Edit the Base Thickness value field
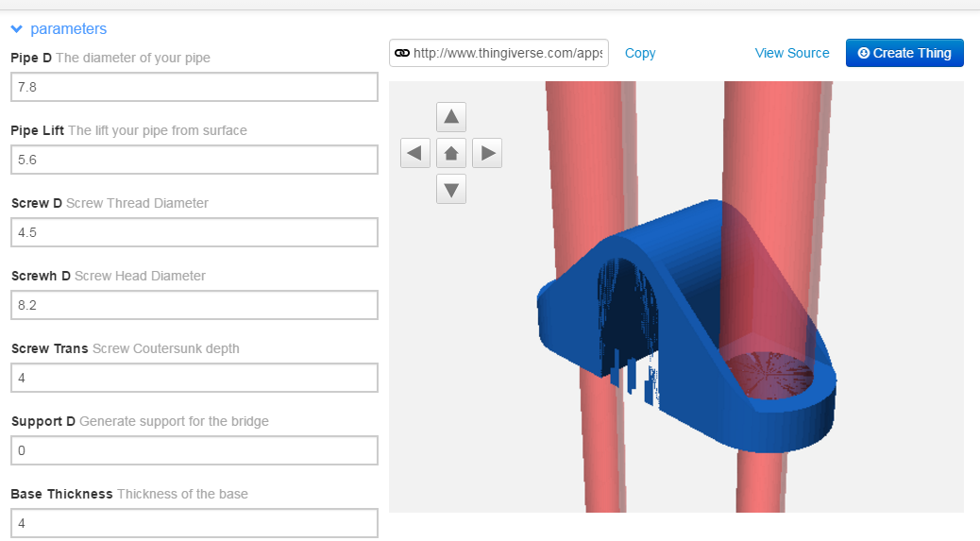 point(194,523)
